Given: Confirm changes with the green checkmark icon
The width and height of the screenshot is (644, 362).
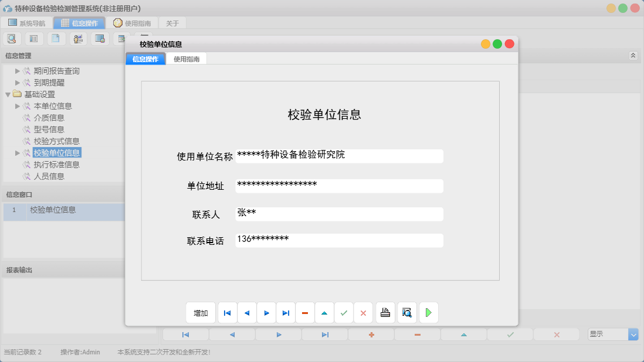Looking at the screenshot, I should click(344, 312).
